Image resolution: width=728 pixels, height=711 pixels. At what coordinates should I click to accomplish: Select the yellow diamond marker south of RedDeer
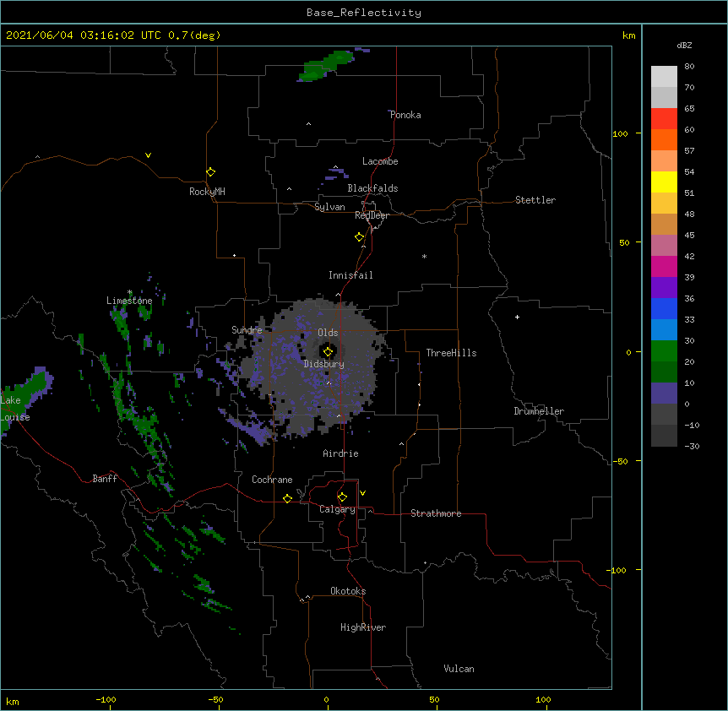click(x=359, y=237)
